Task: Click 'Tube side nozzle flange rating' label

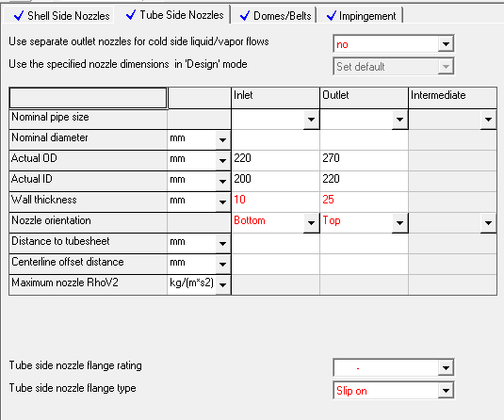Action: 75,365
